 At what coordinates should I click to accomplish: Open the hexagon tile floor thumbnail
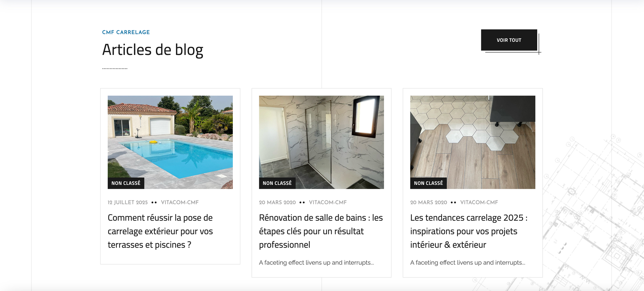[472, 142]
